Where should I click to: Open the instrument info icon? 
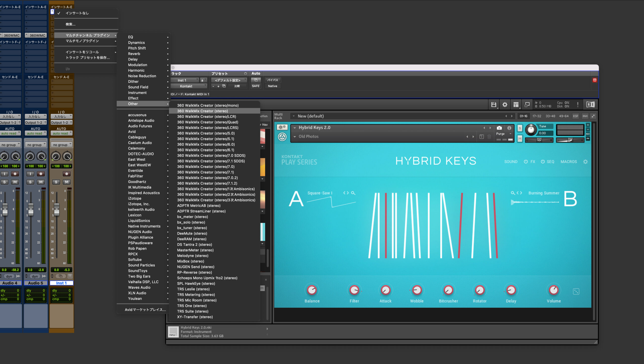509,128
